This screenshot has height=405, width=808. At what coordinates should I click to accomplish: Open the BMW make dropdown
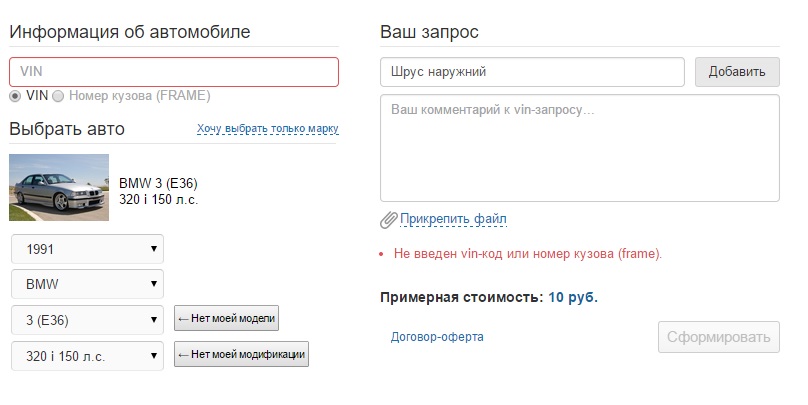(87, 284)
